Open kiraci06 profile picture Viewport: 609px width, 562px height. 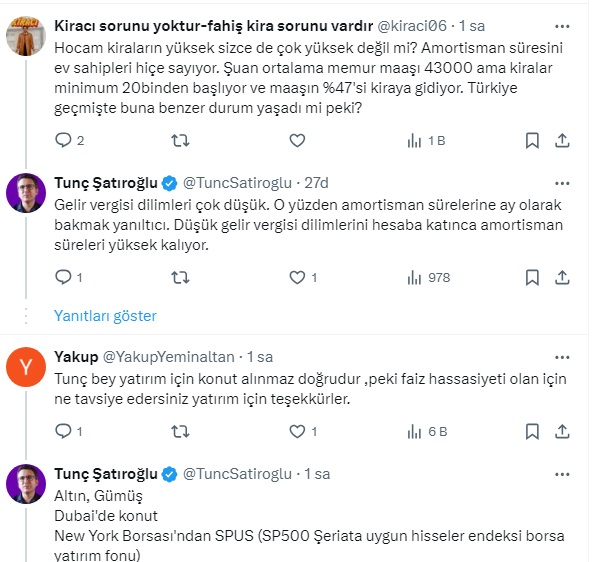click(25, 38)
